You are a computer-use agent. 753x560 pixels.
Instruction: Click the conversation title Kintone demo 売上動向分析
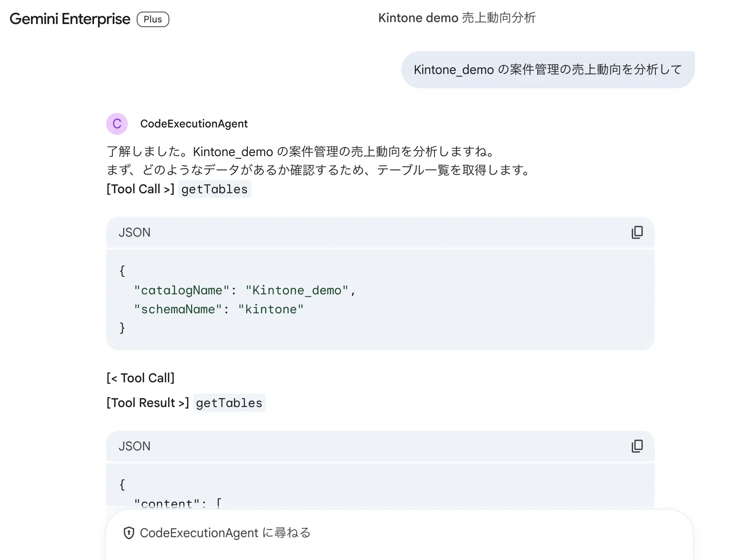pos(457,18)
